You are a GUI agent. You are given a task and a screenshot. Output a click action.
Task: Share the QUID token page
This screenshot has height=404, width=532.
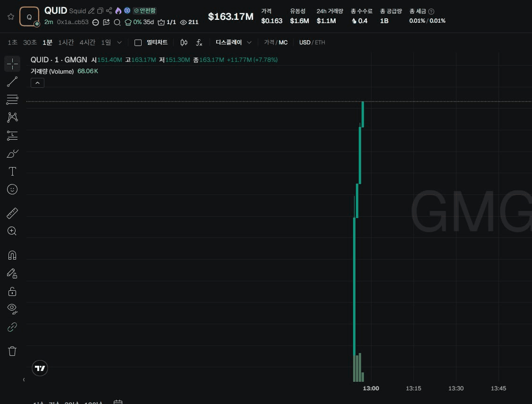[109, 11]
